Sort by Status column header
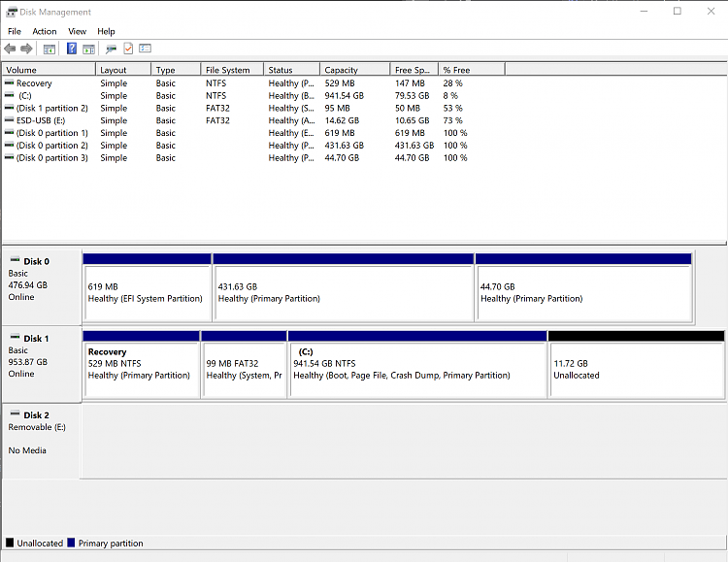The width and height of the screenshot is (728, 562). [x=291, y=70]
